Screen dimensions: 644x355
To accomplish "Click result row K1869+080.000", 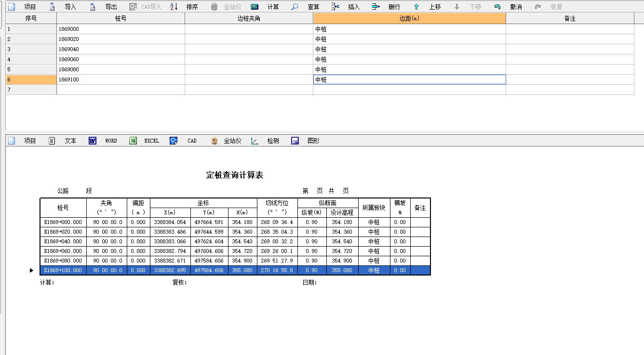I will point(235,261).
